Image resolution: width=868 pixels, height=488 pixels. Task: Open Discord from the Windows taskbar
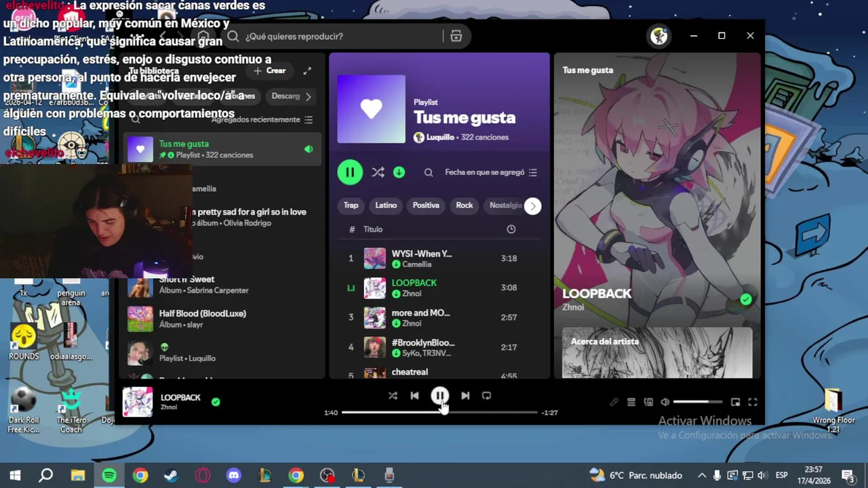coord(234,475)
